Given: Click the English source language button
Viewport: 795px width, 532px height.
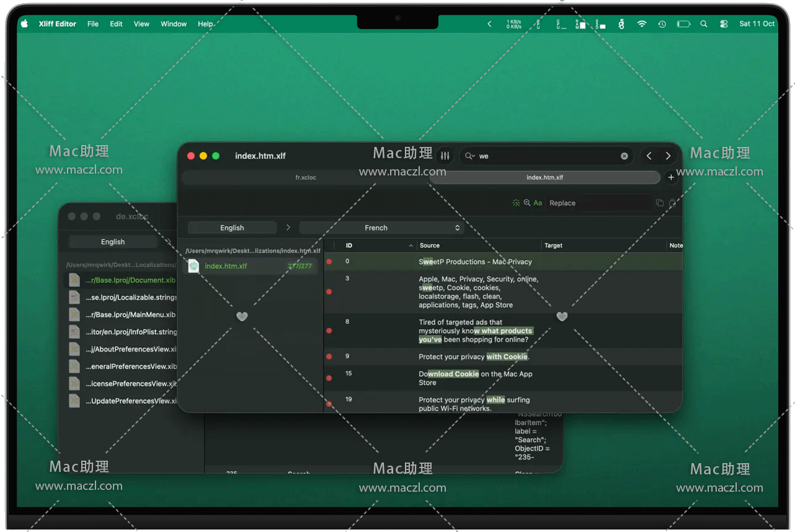Looking at the screenshot, I should [x=232, y=228].
